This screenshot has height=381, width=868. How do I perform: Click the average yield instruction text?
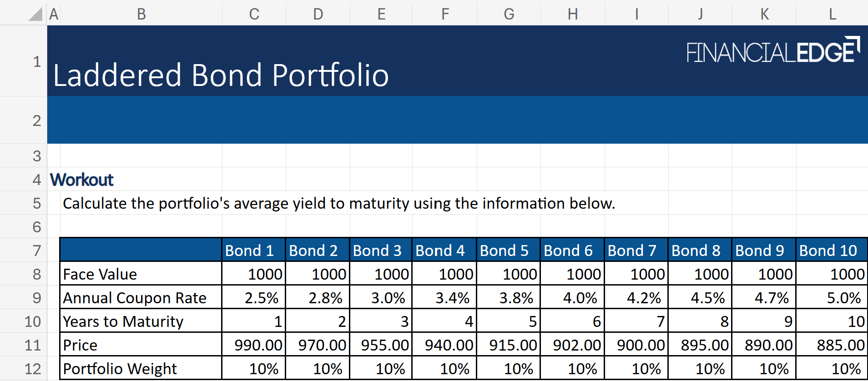point(338,203)
